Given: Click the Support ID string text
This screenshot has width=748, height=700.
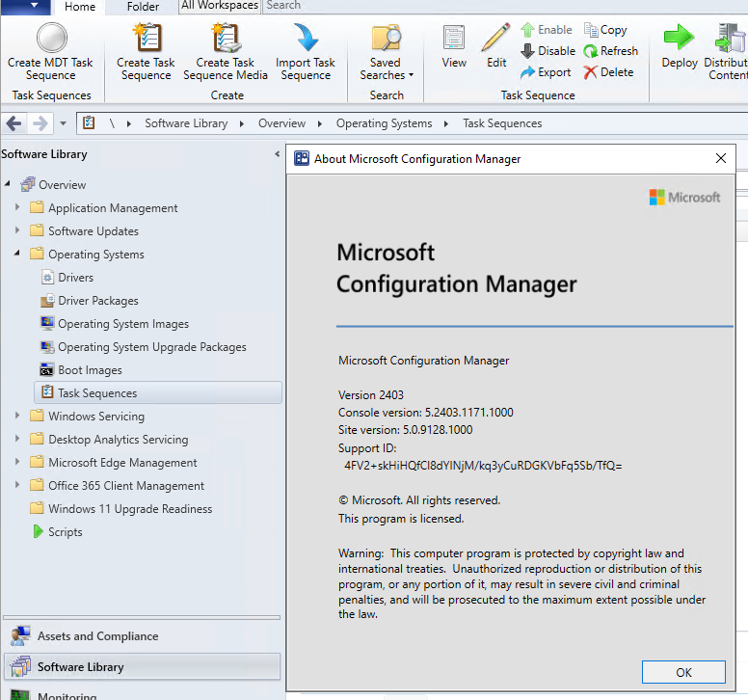Looking at the screenshot, I should point(483,466).
